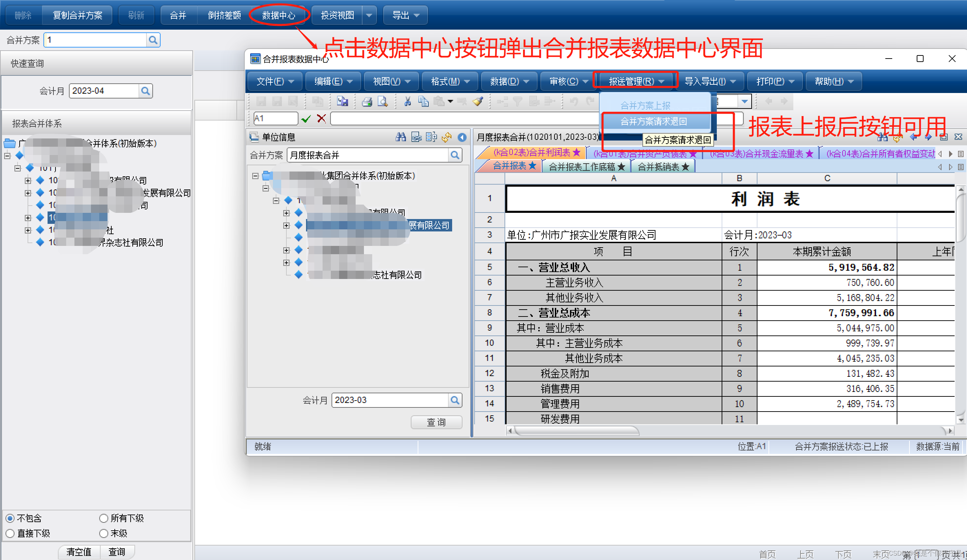Open the 文件(F) menu

click(x=275, y=81)
